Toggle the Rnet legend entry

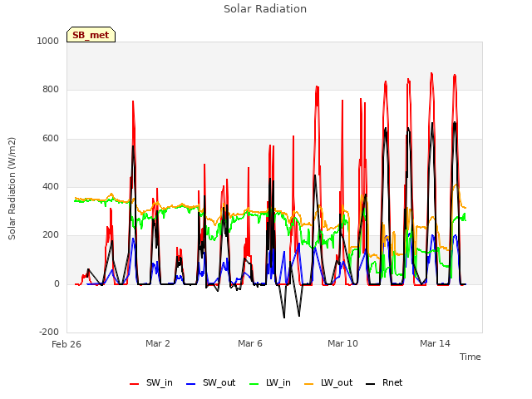pyautogui.click(x=384, y=382)
